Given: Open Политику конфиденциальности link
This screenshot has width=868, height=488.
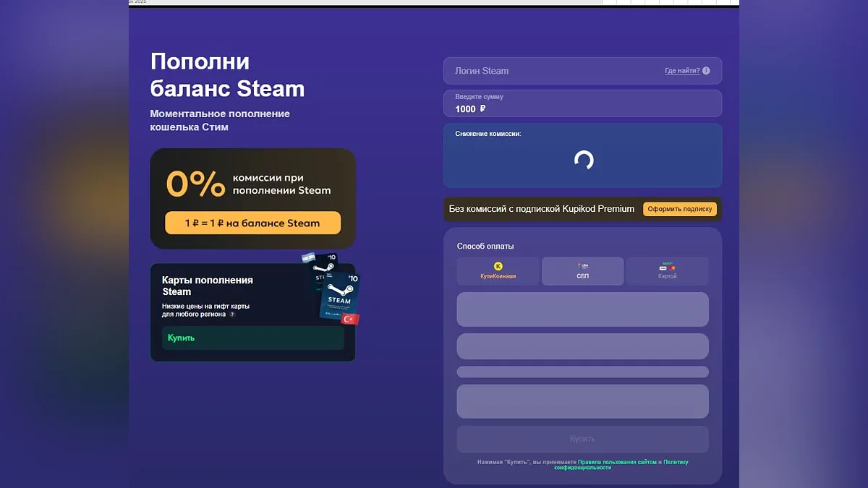Looking at the screenshot, I should tap(621, 464).
